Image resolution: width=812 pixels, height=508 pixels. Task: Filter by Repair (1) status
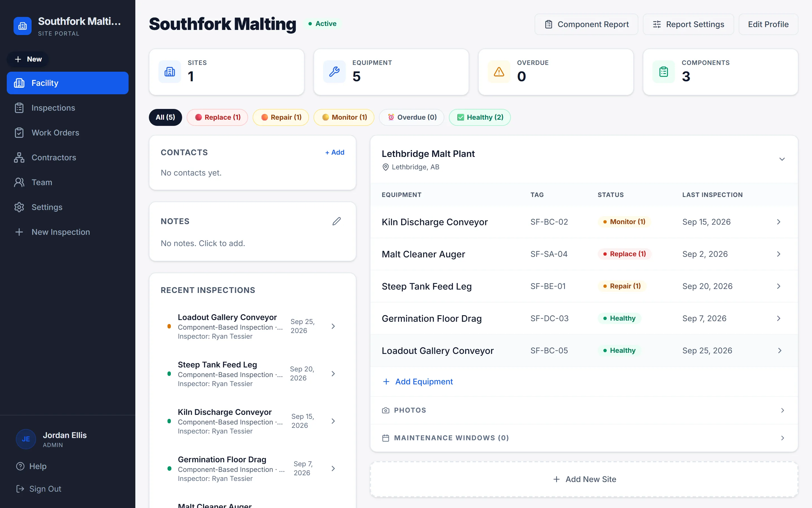point(281,117)
